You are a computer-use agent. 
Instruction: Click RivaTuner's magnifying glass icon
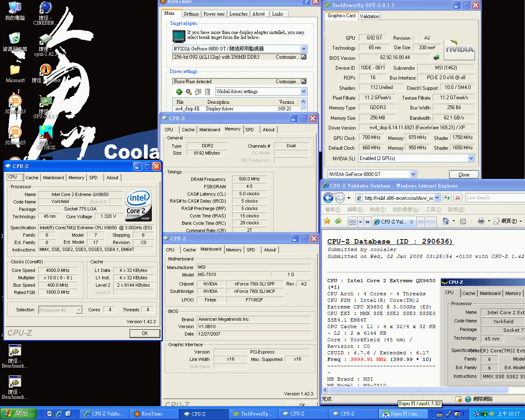[189, 92]
